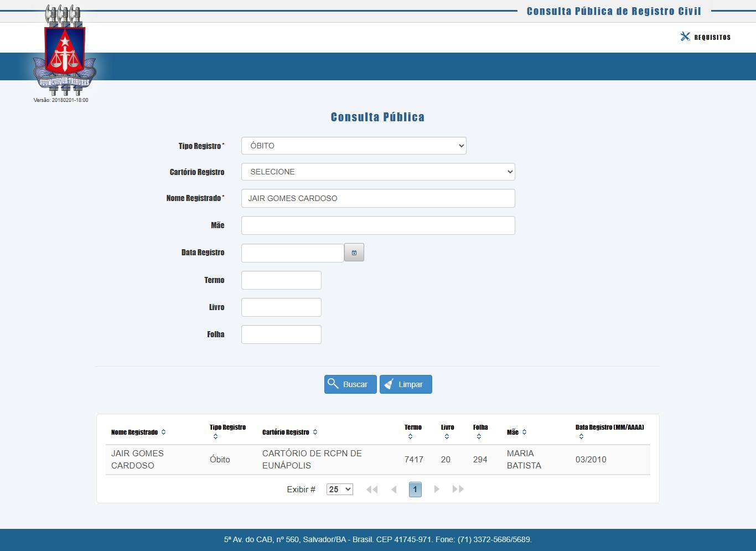Open the Tipo Registro dropdown

point(354,146)
